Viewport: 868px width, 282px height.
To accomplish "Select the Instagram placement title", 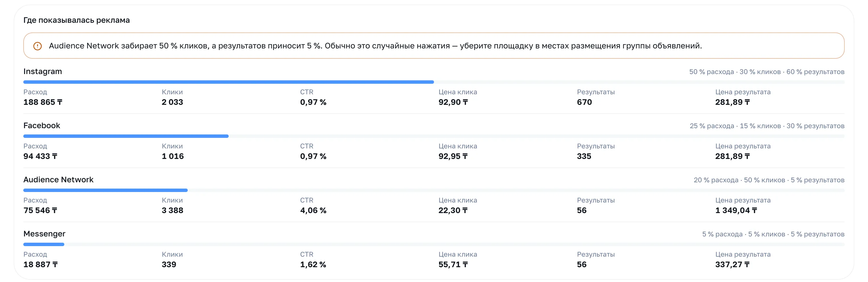I will pyautogui.click(x=42, y=71).
